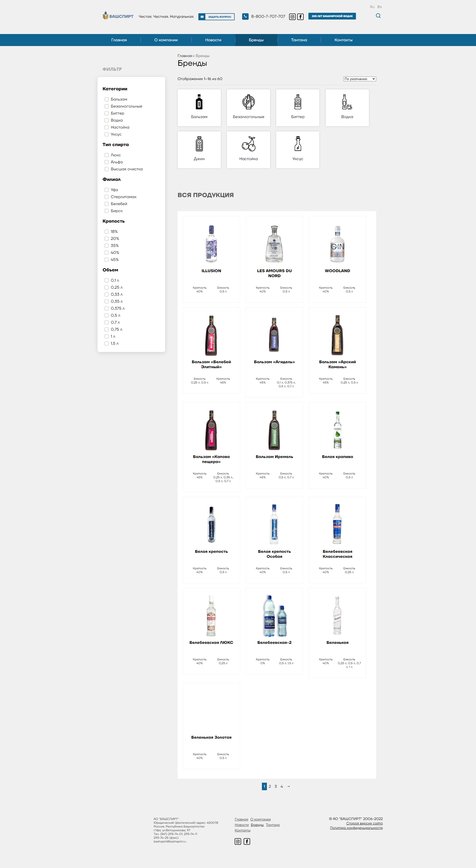
Task: Choose the Настойка cherries icon tile
Action: click(x=249, y=150)
